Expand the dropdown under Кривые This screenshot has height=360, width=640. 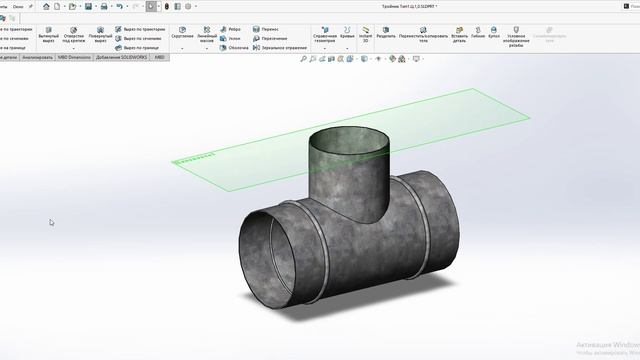[x=347, y=49]
